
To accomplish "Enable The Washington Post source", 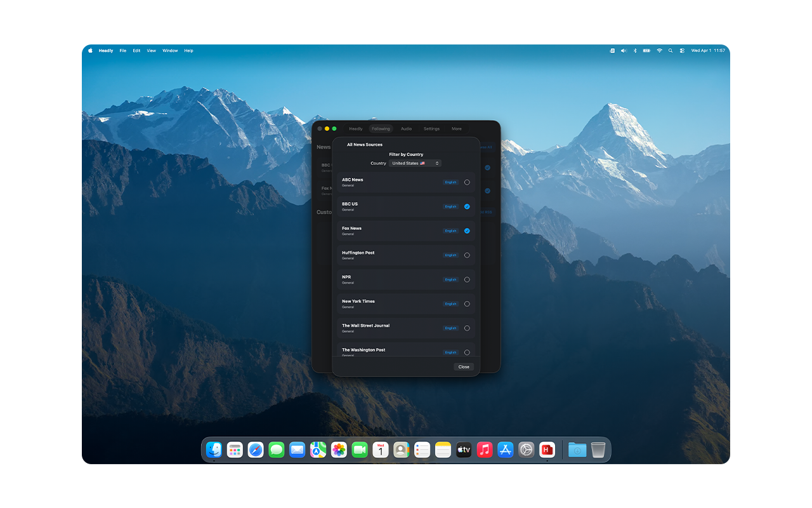I will 467,352.
